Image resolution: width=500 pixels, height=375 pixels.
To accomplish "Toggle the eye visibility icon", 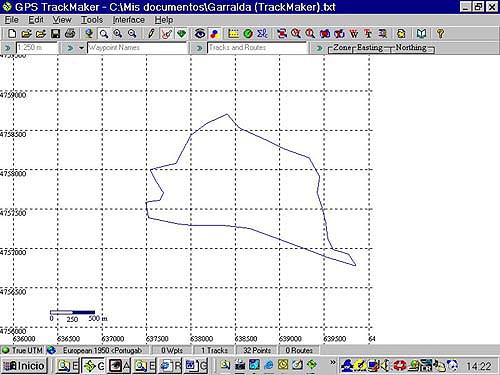I will pos(200,34).
